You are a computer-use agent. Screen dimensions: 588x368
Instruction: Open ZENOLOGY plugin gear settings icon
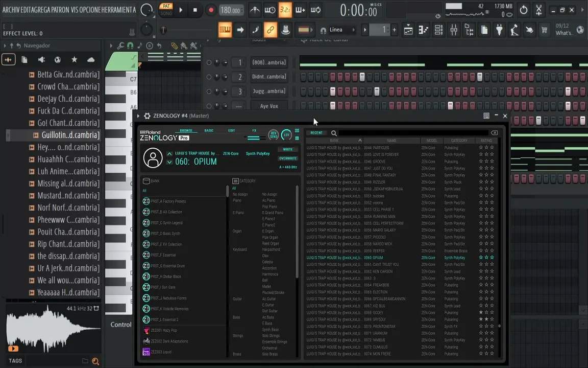pyautogui.click(x=148, y=116)
